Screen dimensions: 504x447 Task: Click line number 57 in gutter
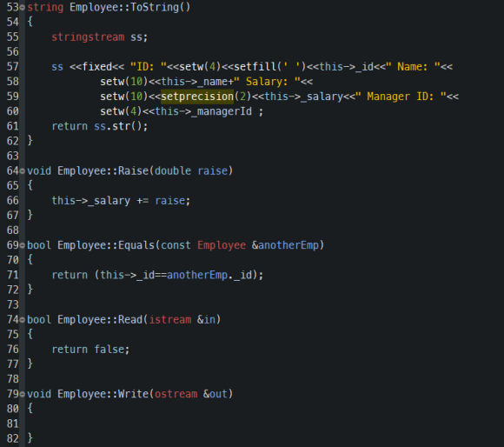(x=13, y=67)
